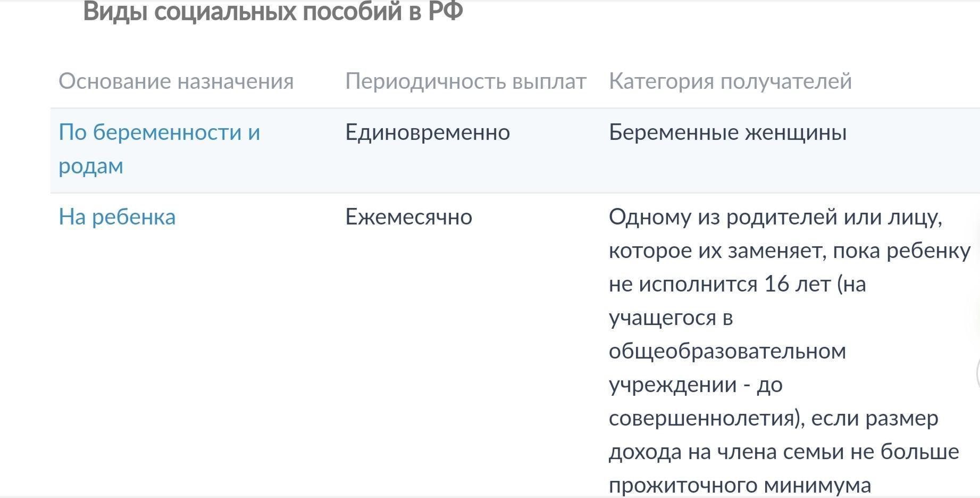The height and width of the screenshot is (498, 980).
Task: Click the phrase "прожиточного минимума"
Action: [740, 485]
